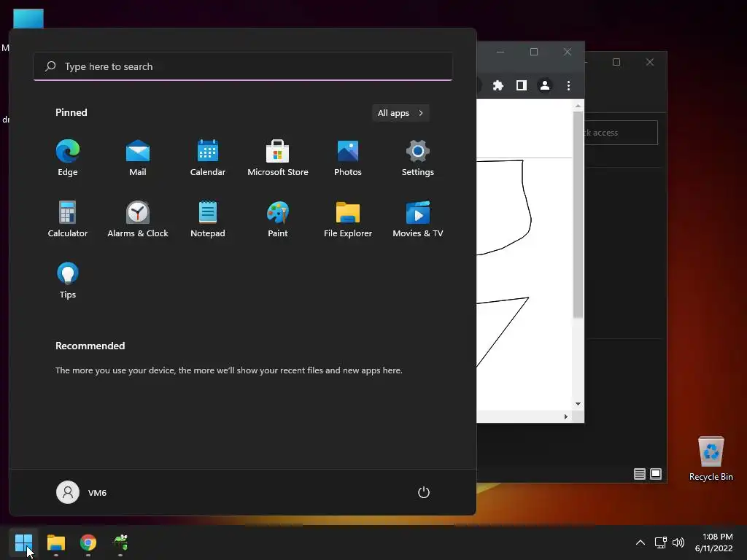
Task: Click the Chrome scroll down arrow
Action: [578, 404]
